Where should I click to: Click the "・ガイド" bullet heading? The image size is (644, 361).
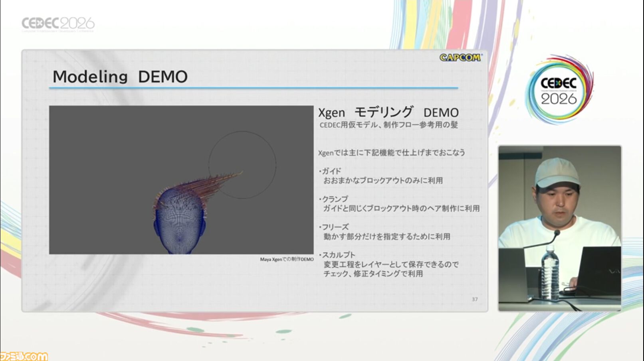[330, 171]
